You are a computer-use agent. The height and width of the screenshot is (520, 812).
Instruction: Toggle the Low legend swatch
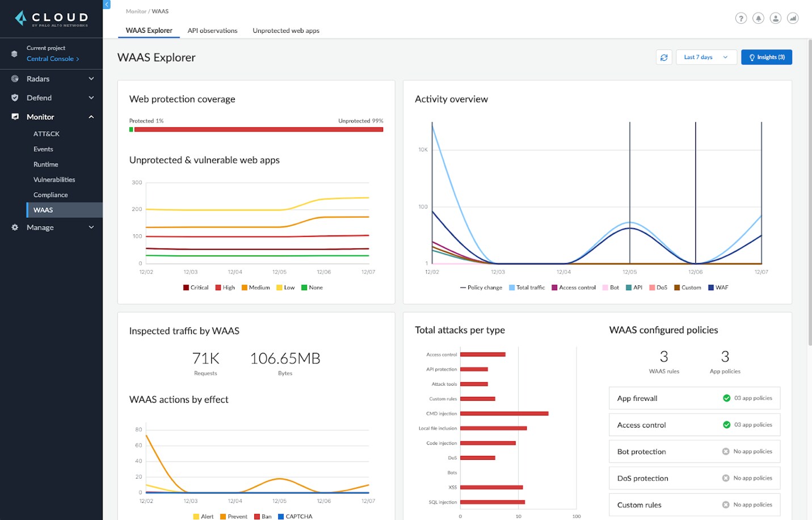[279, 288]
